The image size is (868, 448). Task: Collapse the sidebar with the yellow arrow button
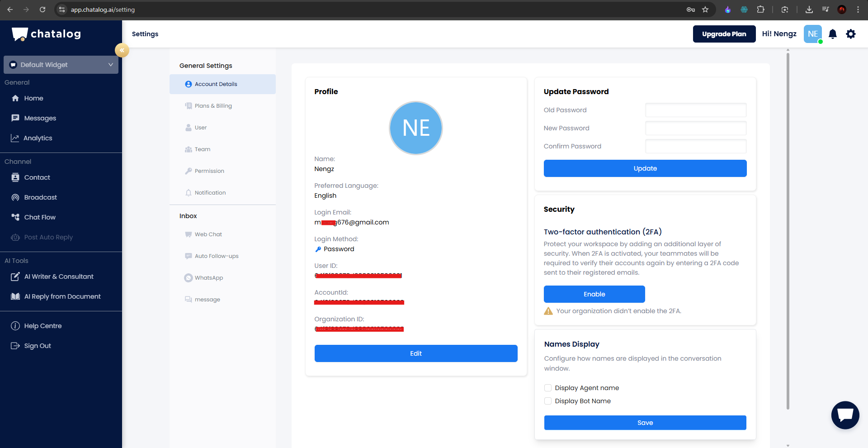pyautogui.click(x=122, y=50)
